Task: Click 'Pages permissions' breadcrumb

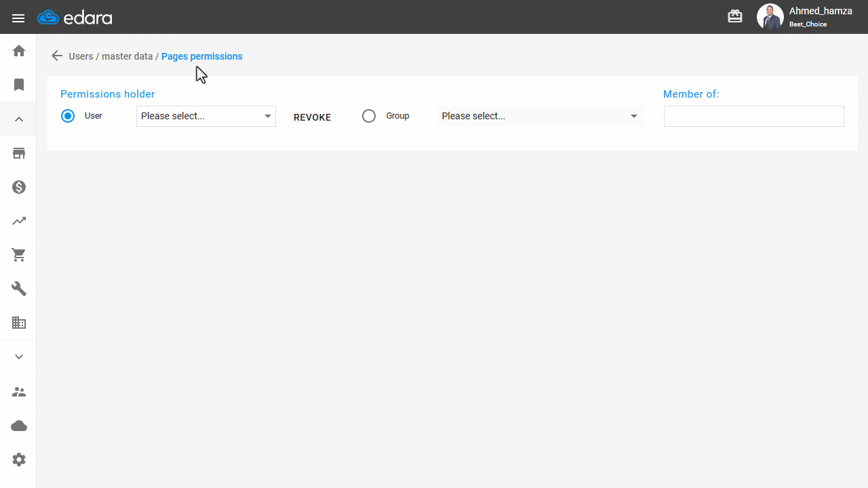Action: [202, 56]
